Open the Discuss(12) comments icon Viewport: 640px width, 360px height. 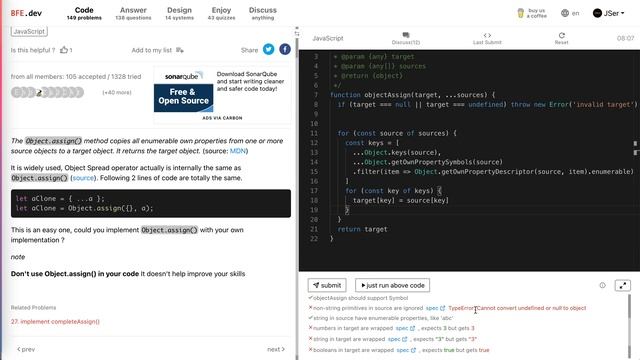[x=405, y=38]
